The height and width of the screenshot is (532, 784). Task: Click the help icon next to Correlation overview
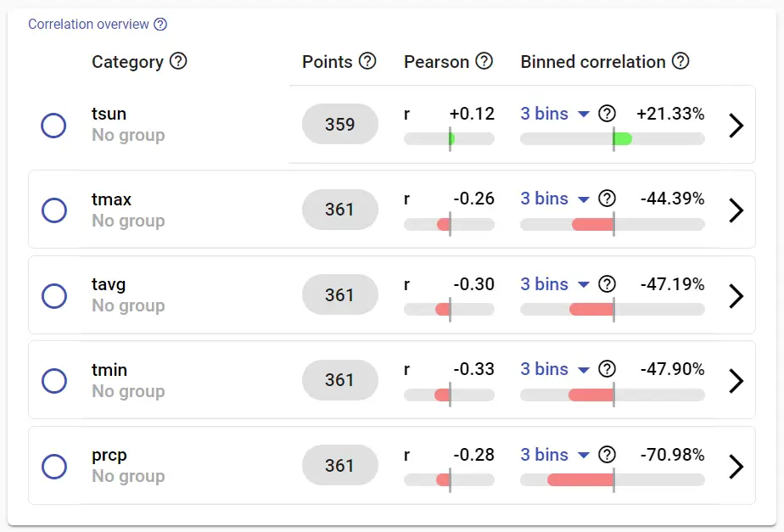[160, 24]
